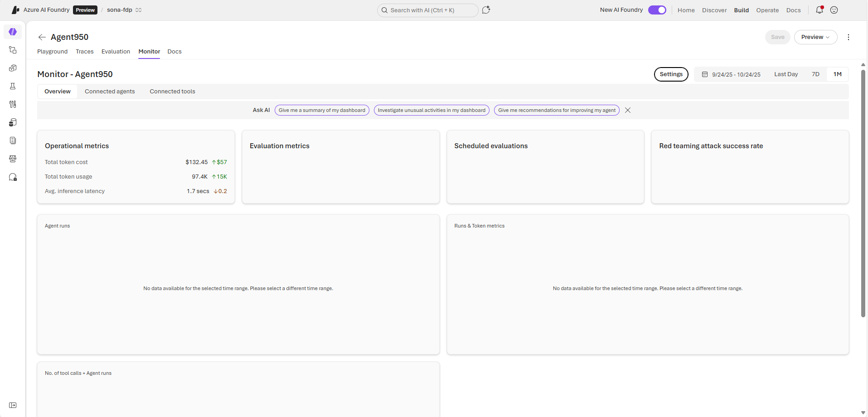Click the notification bell icon
Screen dimensions: 868x417
819,10
